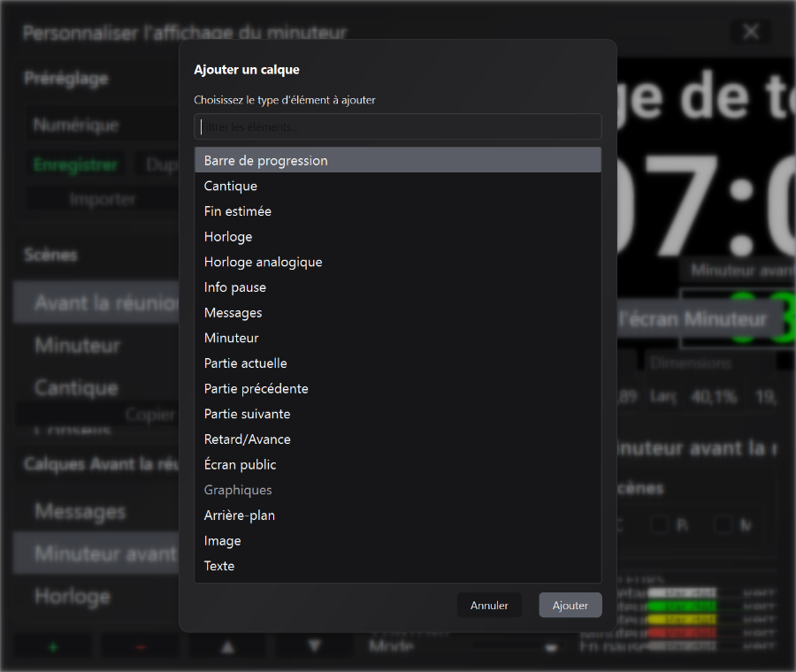This screenshot has height=672, width=796.
Task: Choose the Messages element type
Action: [x=397, y=313]
